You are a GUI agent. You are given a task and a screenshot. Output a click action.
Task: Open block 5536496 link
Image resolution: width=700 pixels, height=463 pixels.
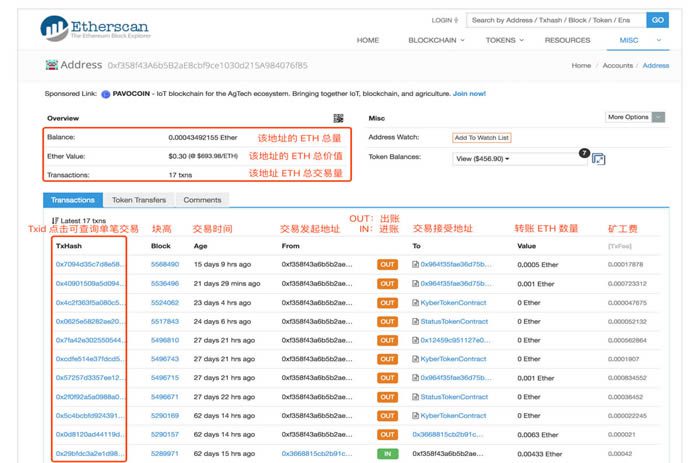pyautogui.click(x=164, y=283)
